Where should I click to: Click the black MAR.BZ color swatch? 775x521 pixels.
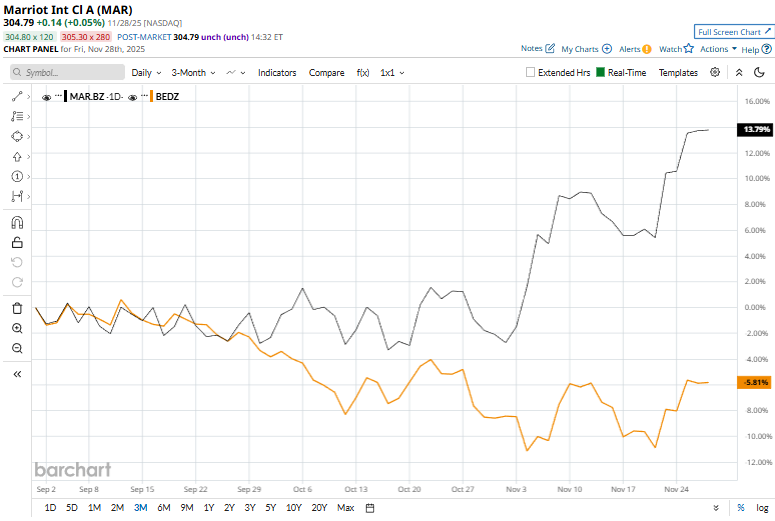click(x=65, y=96)
